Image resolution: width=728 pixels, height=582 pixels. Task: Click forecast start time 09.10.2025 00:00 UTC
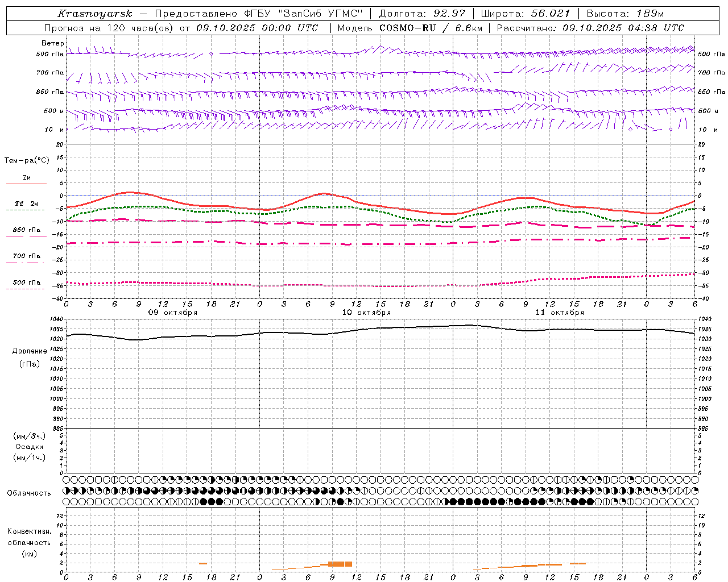(257, 28)
